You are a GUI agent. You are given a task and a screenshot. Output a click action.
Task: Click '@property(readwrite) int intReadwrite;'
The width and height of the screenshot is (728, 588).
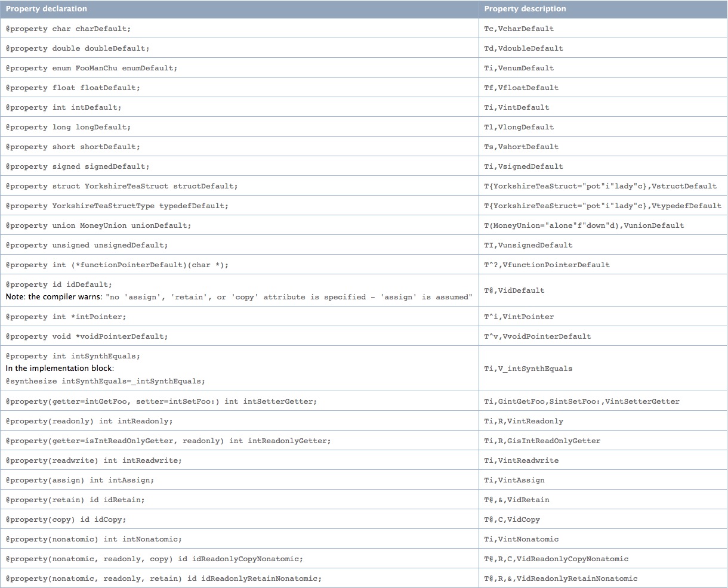click(x=94, y=460)
